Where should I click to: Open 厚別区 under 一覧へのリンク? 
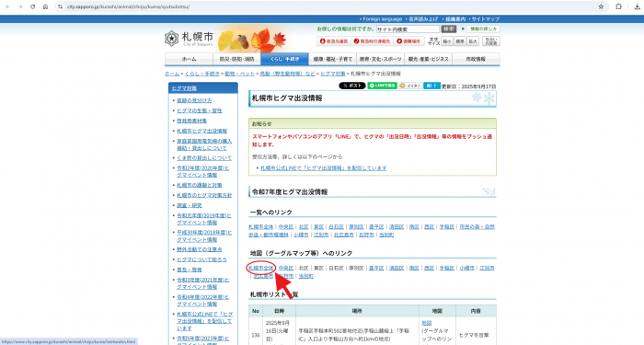coord(356,226)
